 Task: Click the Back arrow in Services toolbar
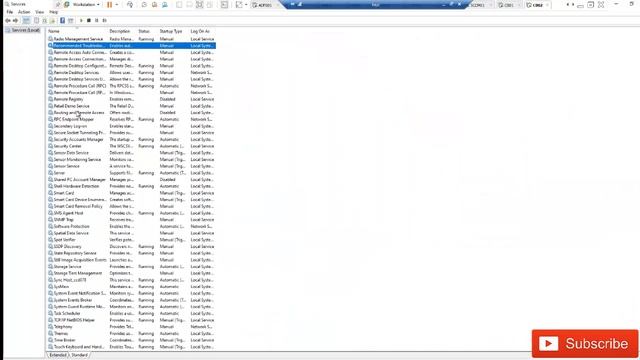[8, 20]
